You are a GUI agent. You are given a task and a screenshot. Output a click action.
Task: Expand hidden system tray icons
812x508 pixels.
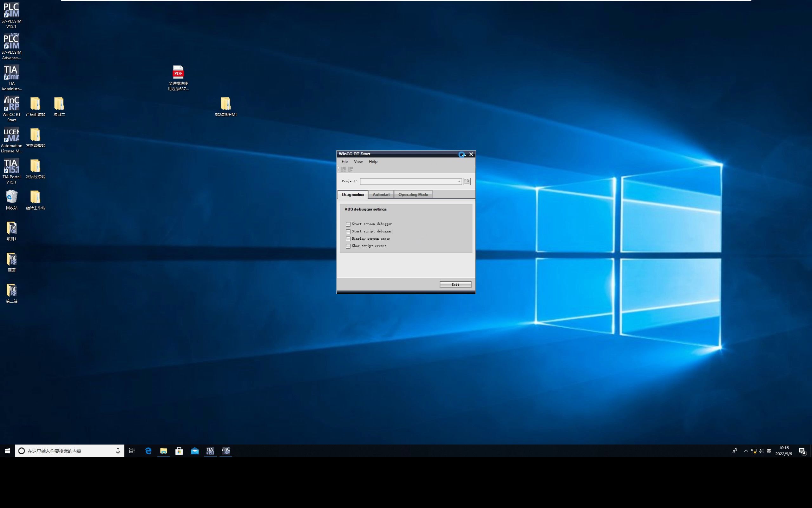click(746, 451)
